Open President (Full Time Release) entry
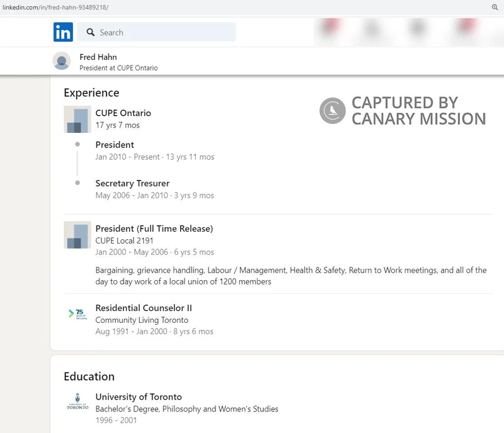The height and width of the screenshot is (433, 504). point(154,228)
